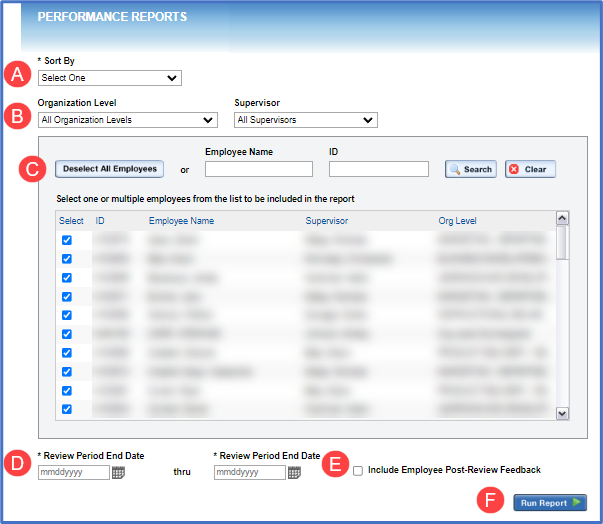This screenshot has height=524, width=603.
Task: Click the Search button
Action: click(471, 169)
